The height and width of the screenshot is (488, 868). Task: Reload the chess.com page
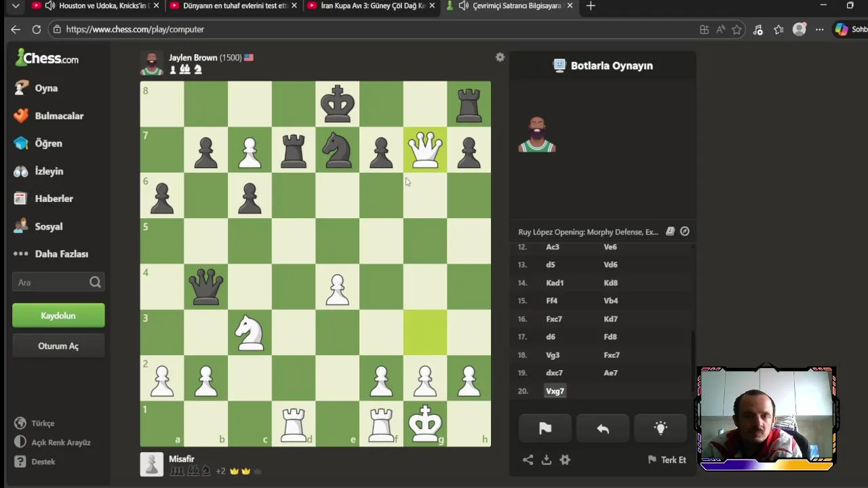pos(37,29)
